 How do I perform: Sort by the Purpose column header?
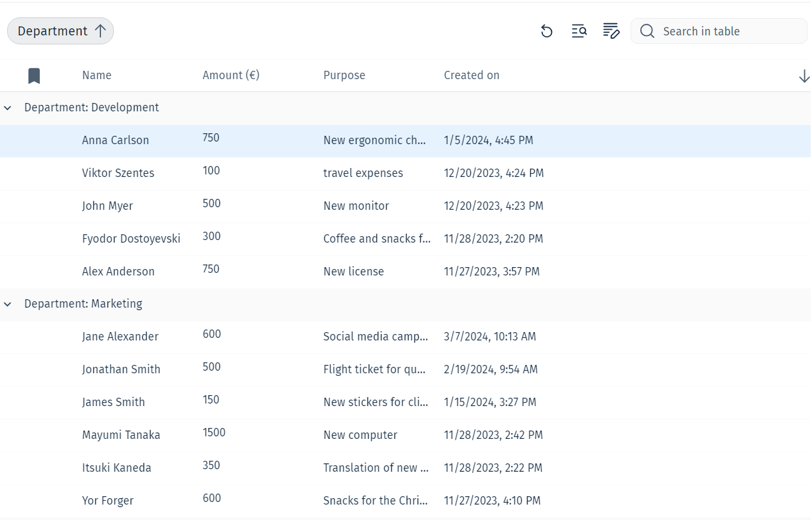344,75
